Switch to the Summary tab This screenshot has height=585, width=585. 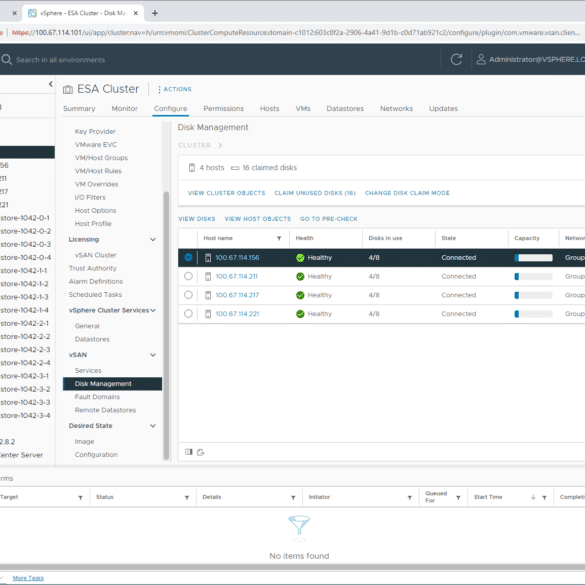tap(79, 109)
